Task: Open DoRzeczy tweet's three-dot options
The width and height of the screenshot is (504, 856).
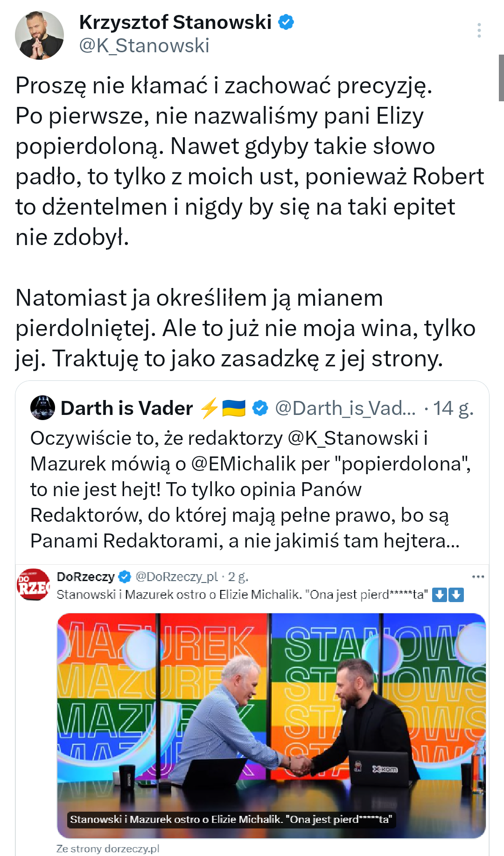Action: (478, 577)
